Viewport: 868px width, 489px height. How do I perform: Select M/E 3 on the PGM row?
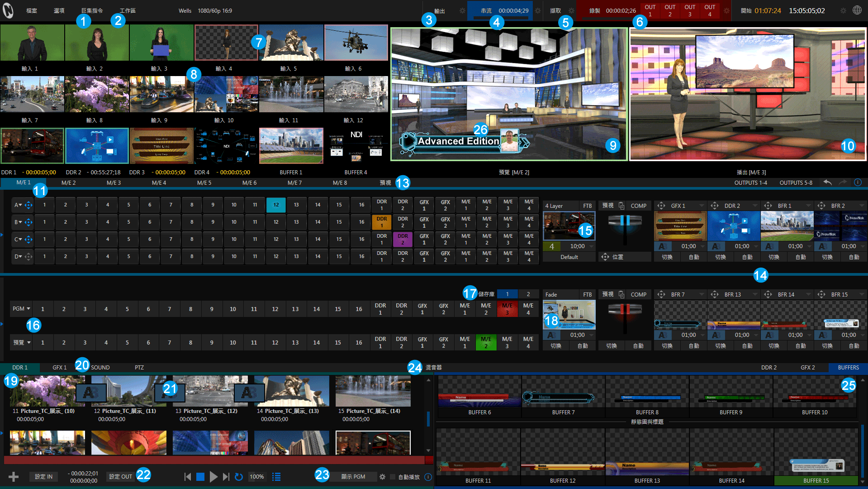tap(507, 309)
